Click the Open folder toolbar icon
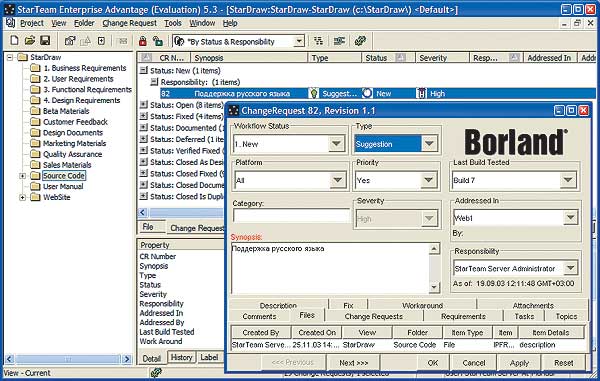This screenshot has width=600, height=381. (x=29, y=40)
